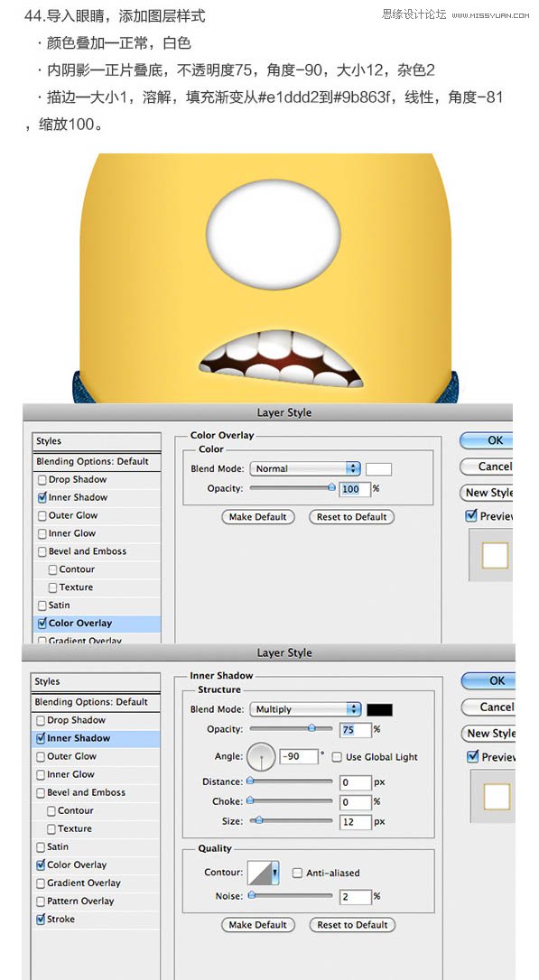Enable the Anti-aliased checkbox
Screen dimensions: 539x980
point(298,874)
